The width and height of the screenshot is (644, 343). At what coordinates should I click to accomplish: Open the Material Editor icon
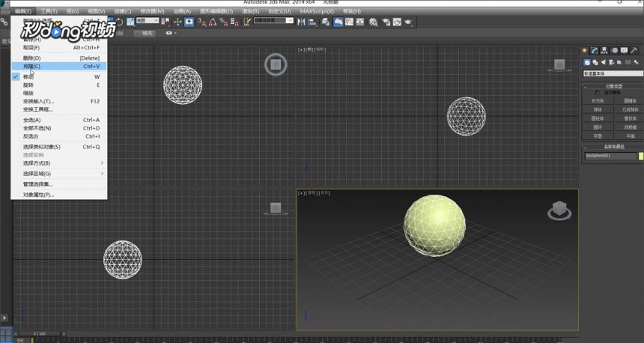[x=374, y=22]
